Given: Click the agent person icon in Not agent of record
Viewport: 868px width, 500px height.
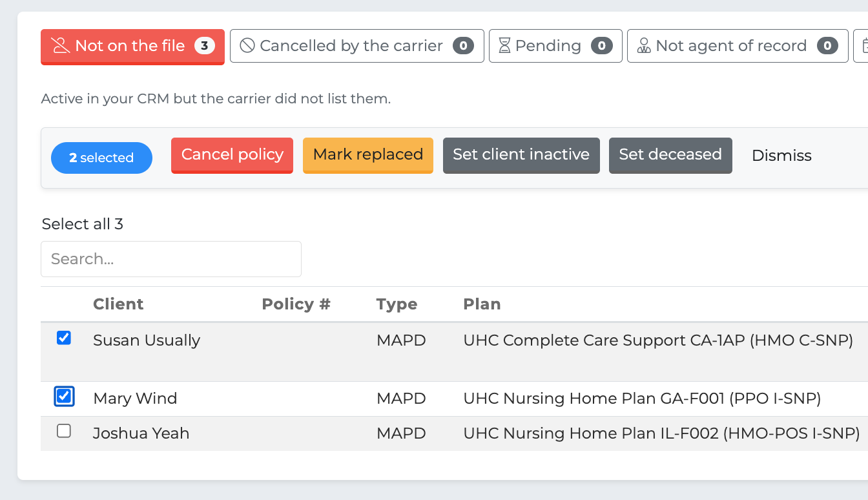Looking at the screenshot, I should (x=644, y=46).
